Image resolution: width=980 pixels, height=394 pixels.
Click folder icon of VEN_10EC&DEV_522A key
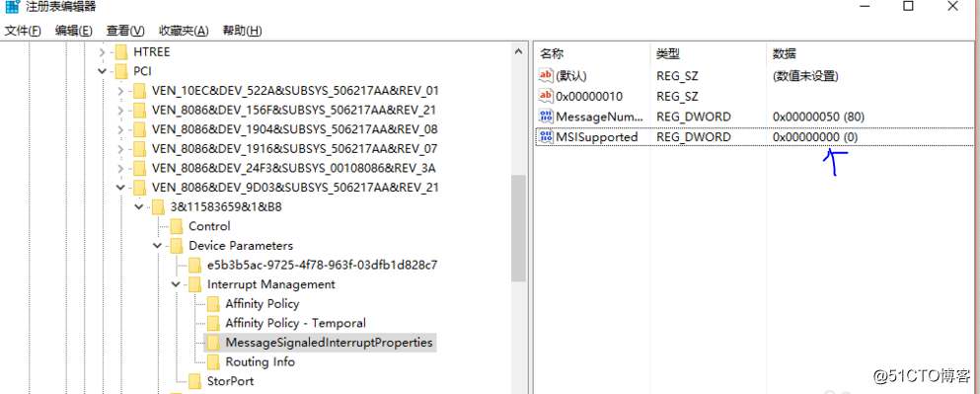(139, 91)
